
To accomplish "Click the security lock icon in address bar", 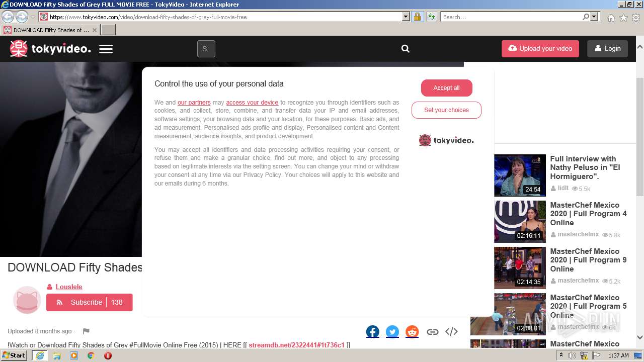I will pos(417,17).
